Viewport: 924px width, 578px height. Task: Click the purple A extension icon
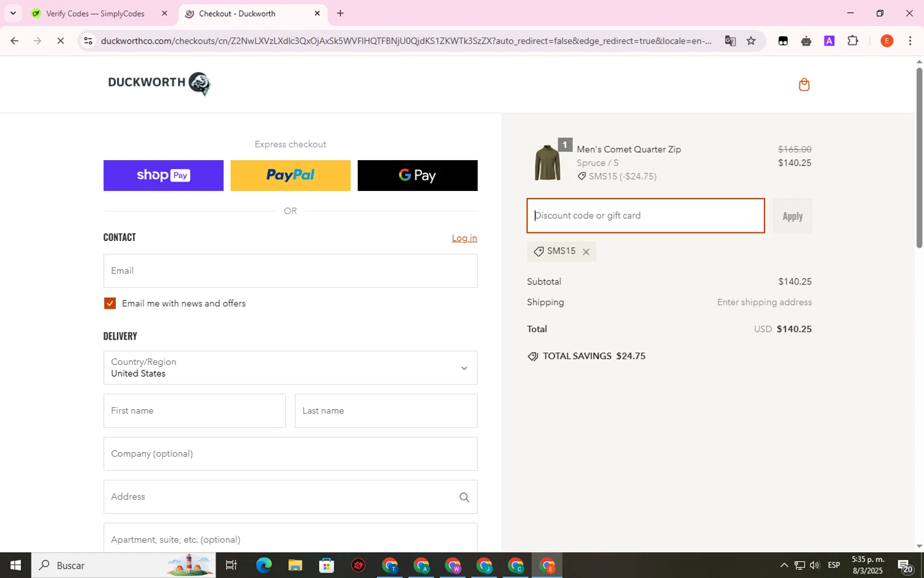tap(829, 41)
